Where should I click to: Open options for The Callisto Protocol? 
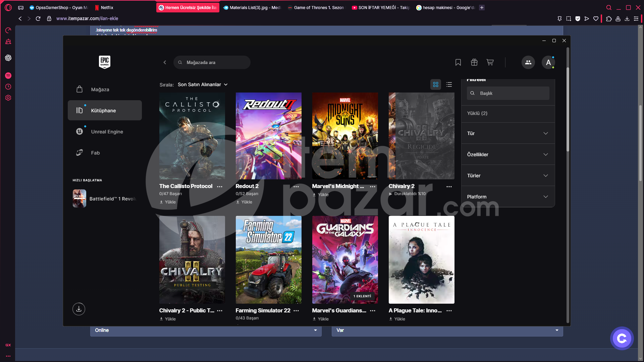[x=220, y=187]
